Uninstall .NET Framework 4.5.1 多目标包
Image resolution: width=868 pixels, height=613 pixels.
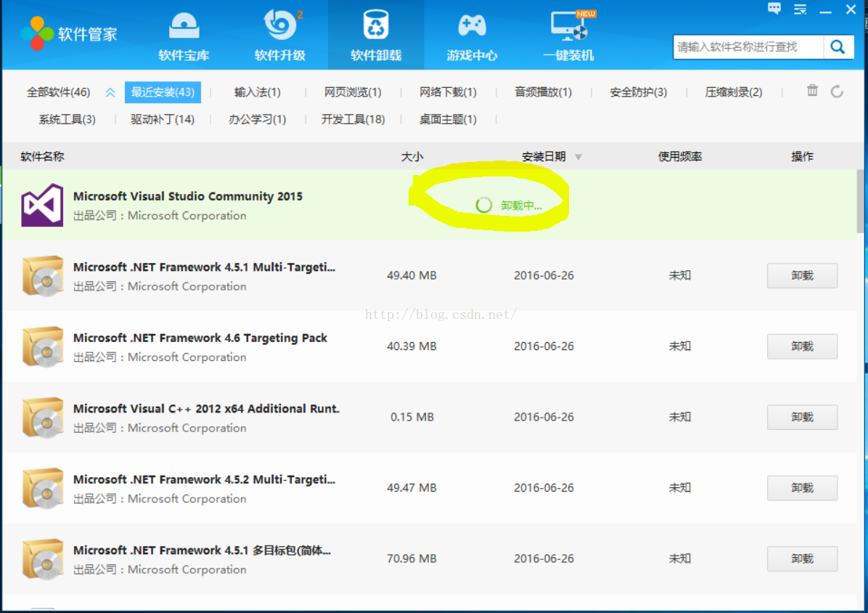pyautogui.click(x=802, y=559)
